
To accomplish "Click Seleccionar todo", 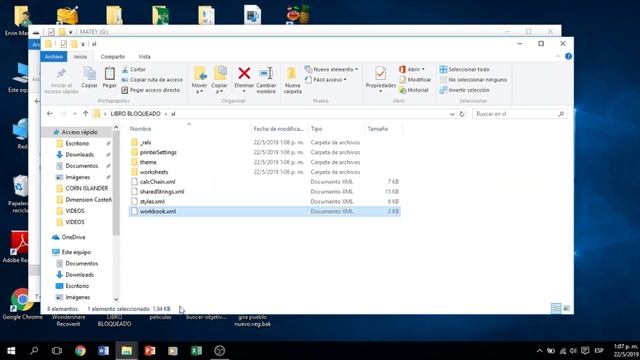I will (464, 69).
